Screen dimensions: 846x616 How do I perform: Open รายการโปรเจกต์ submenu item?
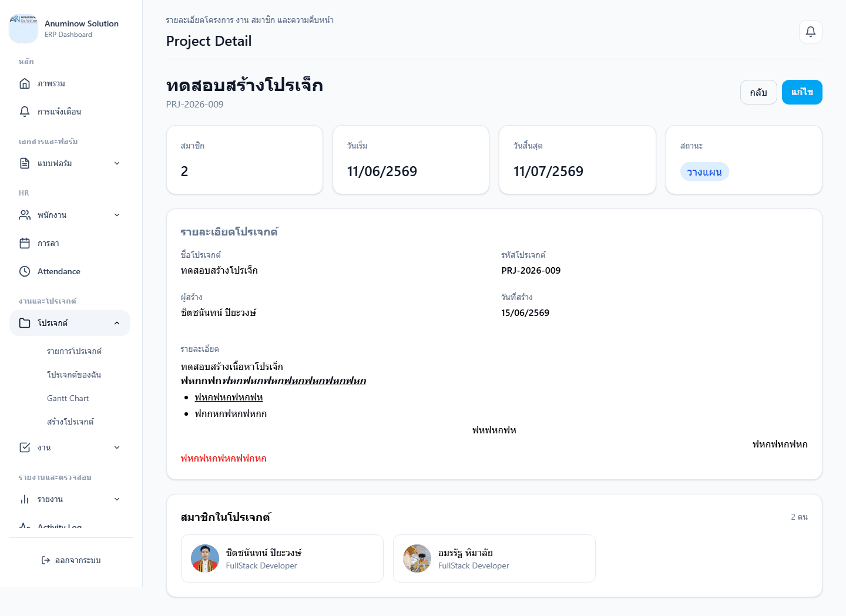tap(75, 351)
